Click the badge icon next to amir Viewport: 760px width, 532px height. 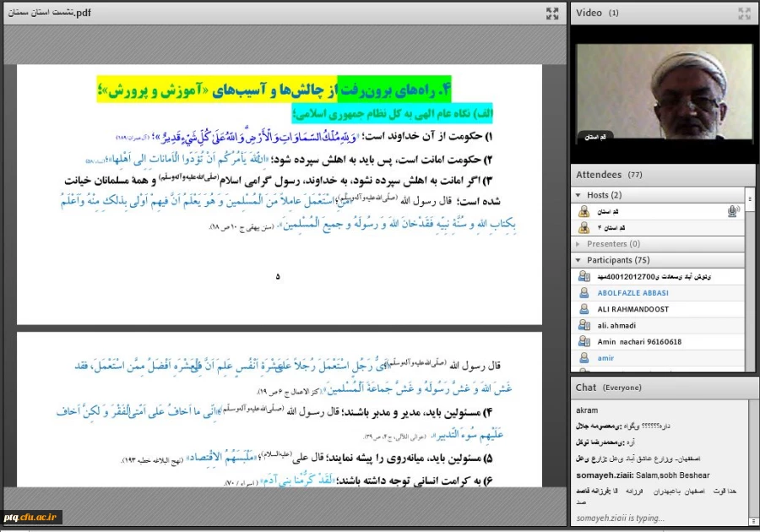click(x=584, y=357)
